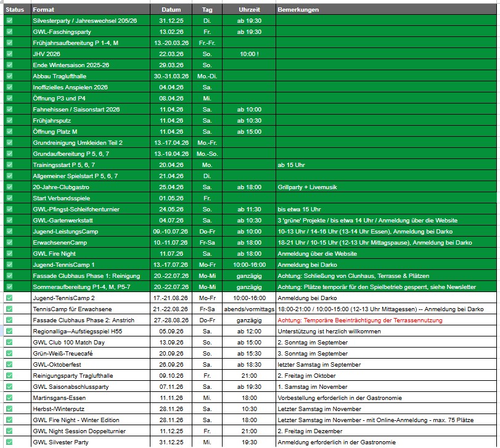
Task: Click the cell Grundaufbereitung P 5, 6, 7
Action: point(91,154)
